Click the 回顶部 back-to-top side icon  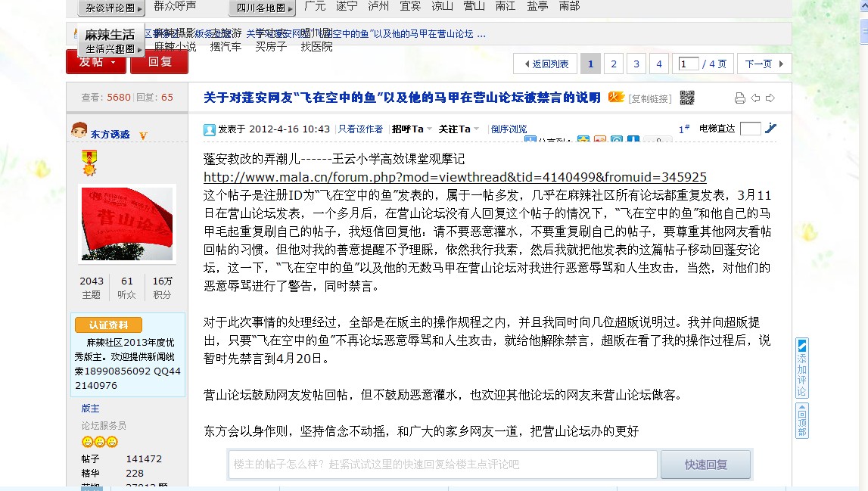click(802, 420)
